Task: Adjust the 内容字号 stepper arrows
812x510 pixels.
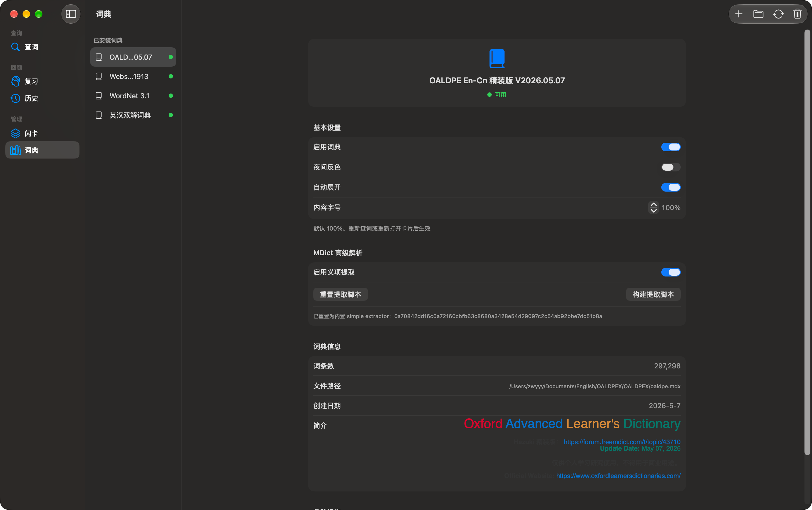Action: coord(653,207)
